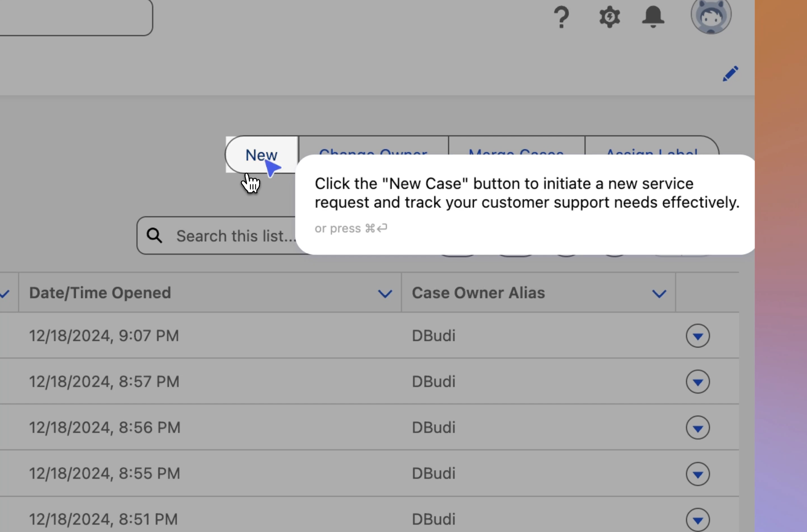807x532 pixels.
Task: Open row actions for the 8:57 PM case
Action: pyautogui.click(x=697, y=382)
